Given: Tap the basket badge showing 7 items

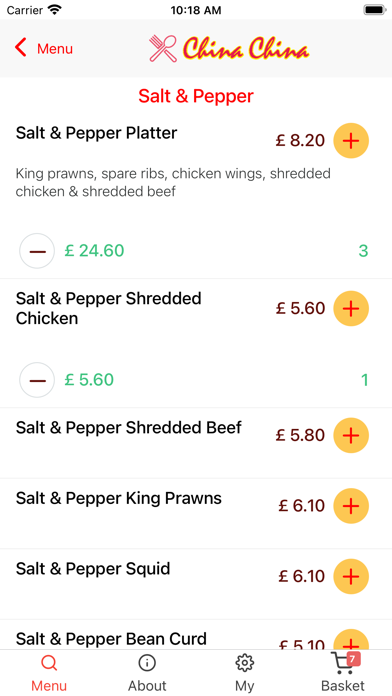Looking at the screenshot, I should coord(352,660).
